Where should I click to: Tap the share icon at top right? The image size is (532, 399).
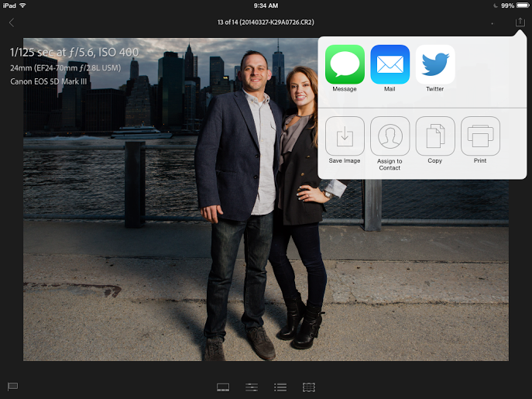(x=520, y=22)
